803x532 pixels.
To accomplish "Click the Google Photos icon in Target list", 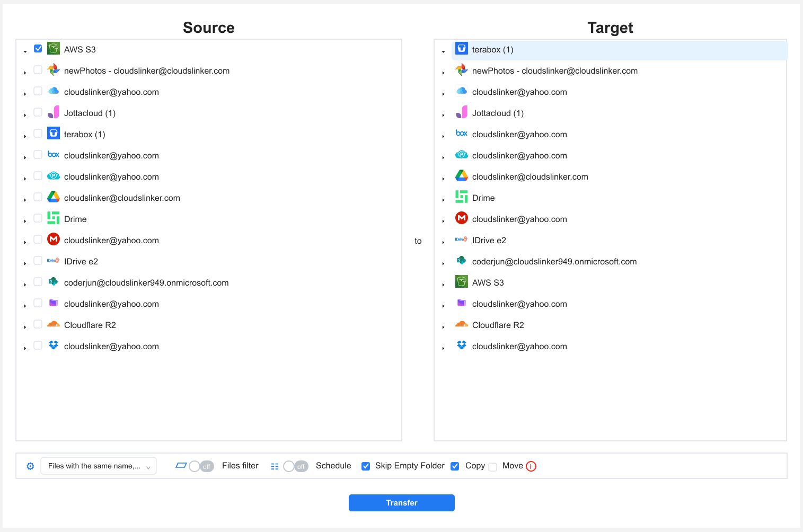I will 462,70.
